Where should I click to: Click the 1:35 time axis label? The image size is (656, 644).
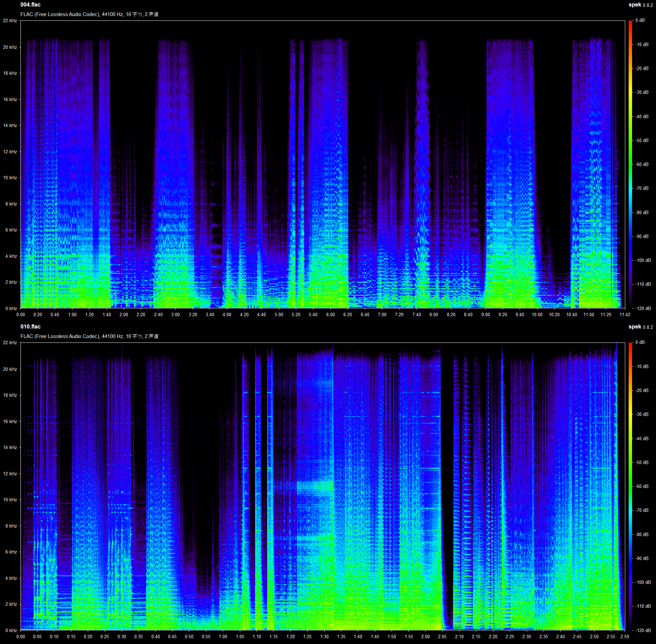[341, 636]
